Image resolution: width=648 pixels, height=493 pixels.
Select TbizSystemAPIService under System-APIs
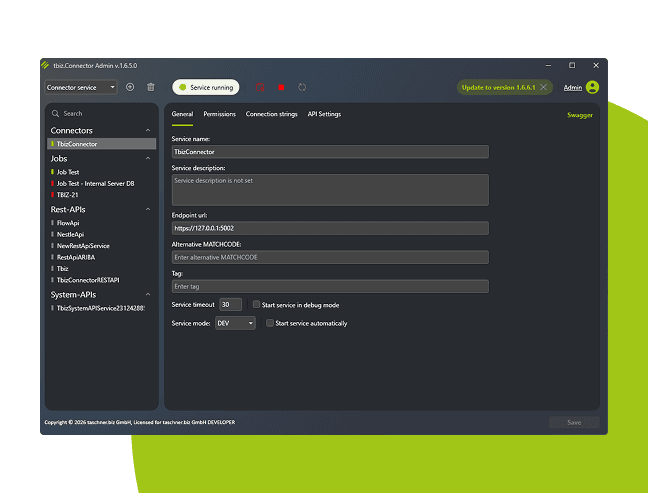coord(102,308)
